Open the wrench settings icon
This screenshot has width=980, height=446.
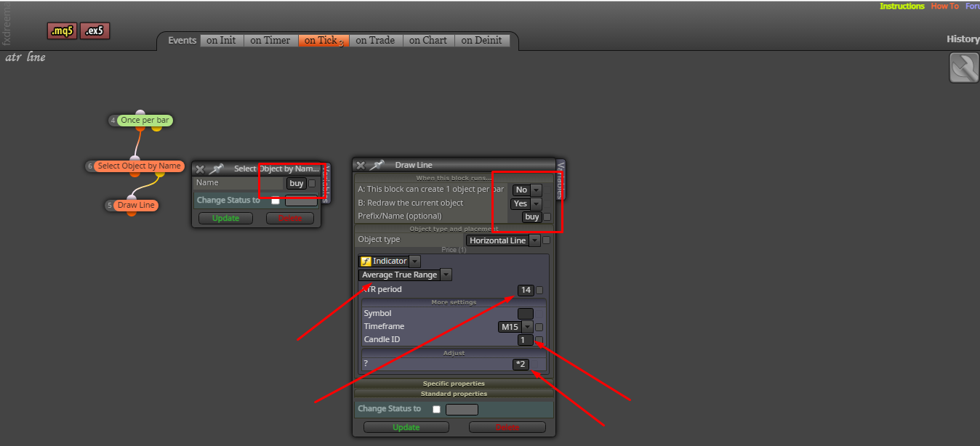(x=964, y=68)
